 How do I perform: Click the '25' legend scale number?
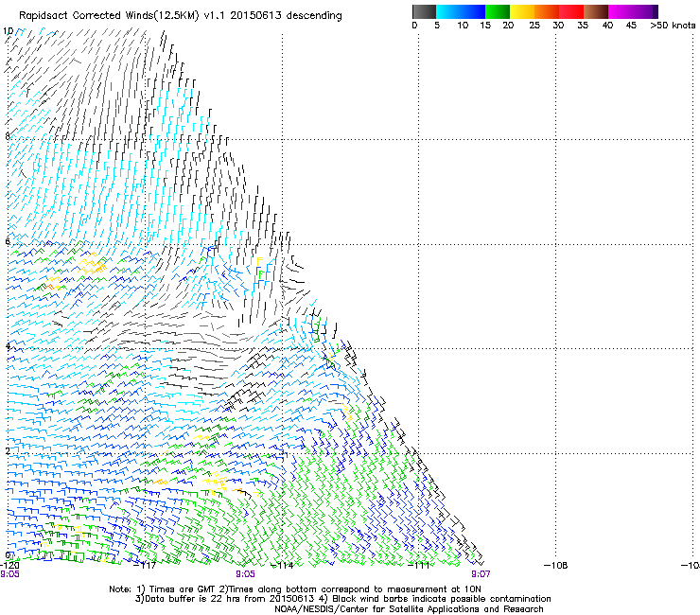click(534, 26)
